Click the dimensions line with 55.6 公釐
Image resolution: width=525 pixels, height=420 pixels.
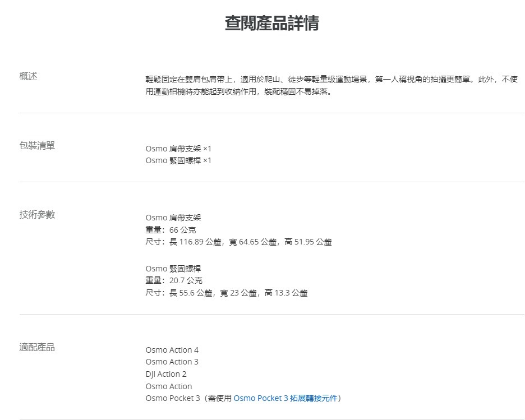click(x=226, y=293)
